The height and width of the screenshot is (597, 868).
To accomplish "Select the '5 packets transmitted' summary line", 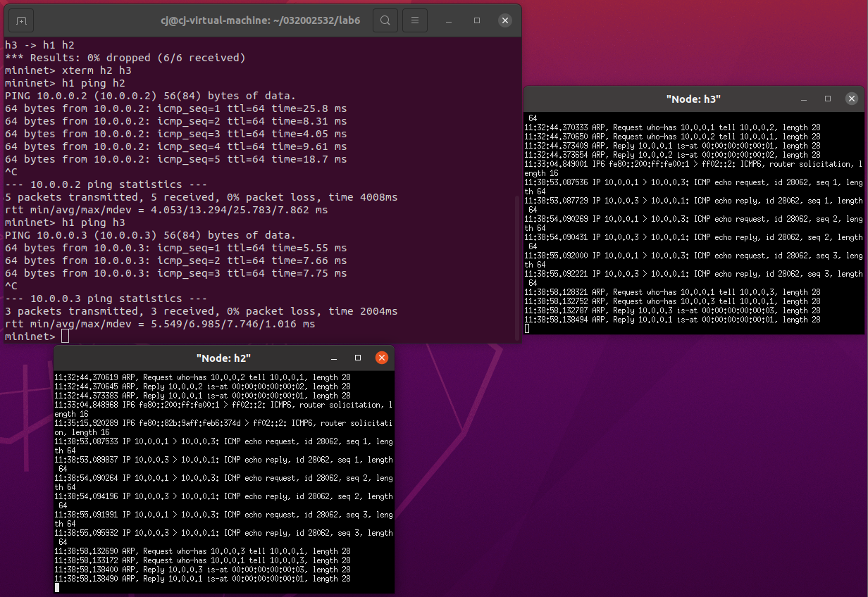I will coord(201,197).
